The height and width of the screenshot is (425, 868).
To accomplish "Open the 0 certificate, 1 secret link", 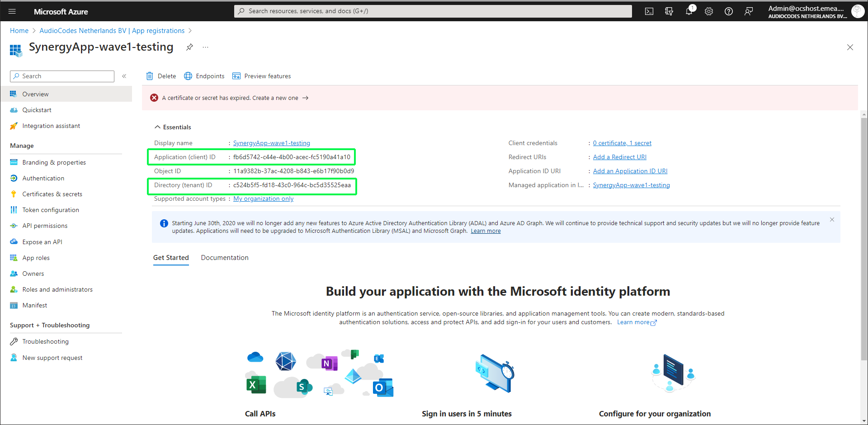I will point(622,143).
